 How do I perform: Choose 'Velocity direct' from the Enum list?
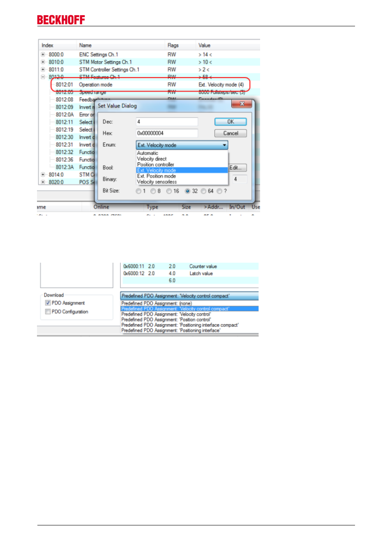click(182, 159)
